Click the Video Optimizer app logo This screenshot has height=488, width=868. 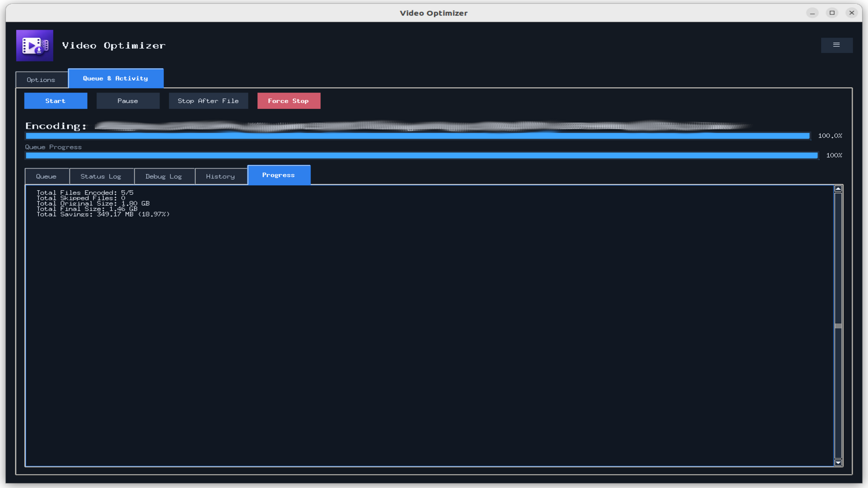pos(35,46)
